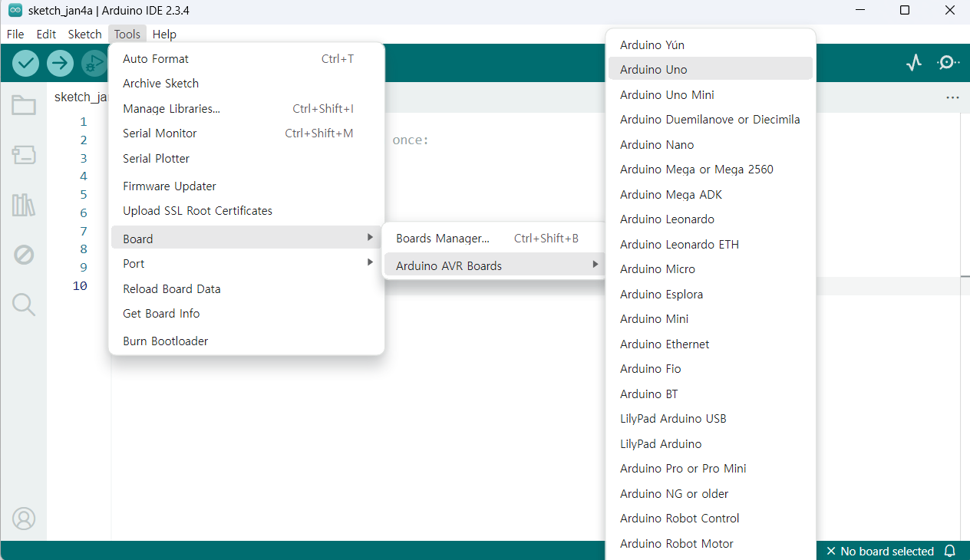Viewport: 970px width, 560px height.
Task: Open the File menu
Action: 15,34
